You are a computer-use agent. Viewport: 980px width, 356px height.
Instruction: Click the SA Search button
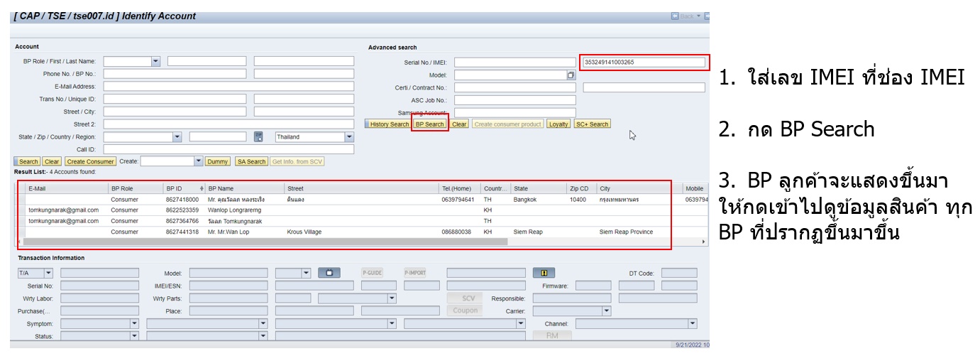point(251,162)
